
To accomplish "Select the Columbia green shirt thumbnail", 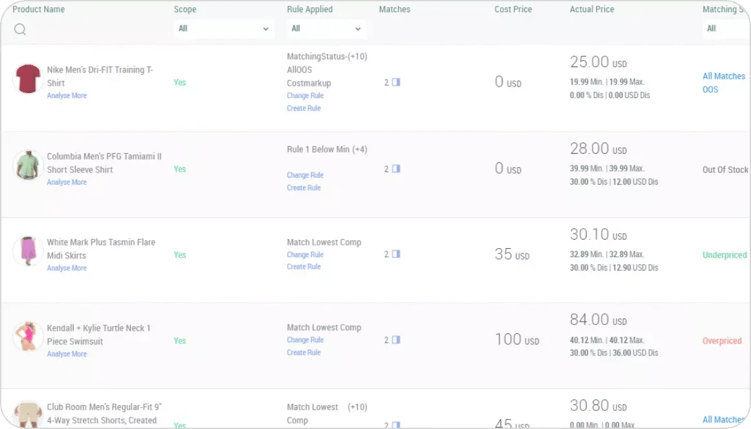I will (x=28, y=165).
